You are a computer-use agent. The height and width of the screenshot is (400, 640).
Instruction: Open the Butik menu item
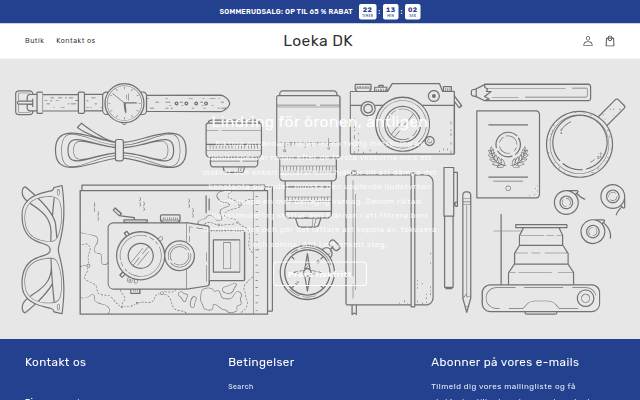(x=34, y=40)
